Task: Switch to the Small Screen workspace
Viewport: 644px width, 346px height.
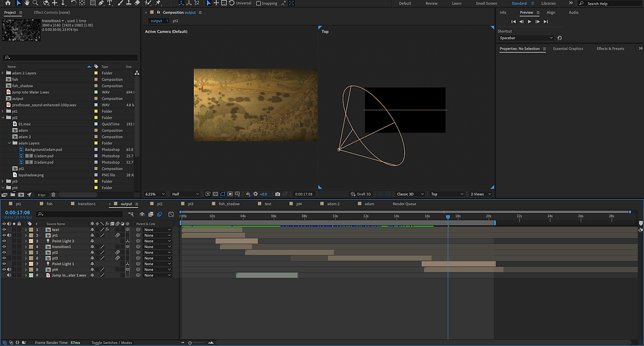Action: click(x=486, y=3)
